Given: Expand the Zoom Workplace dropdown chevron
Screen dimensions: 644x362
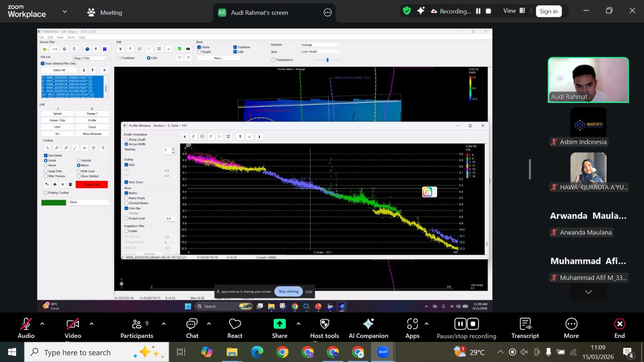Looking at the screenshot, I should click(x=65, y=12).
